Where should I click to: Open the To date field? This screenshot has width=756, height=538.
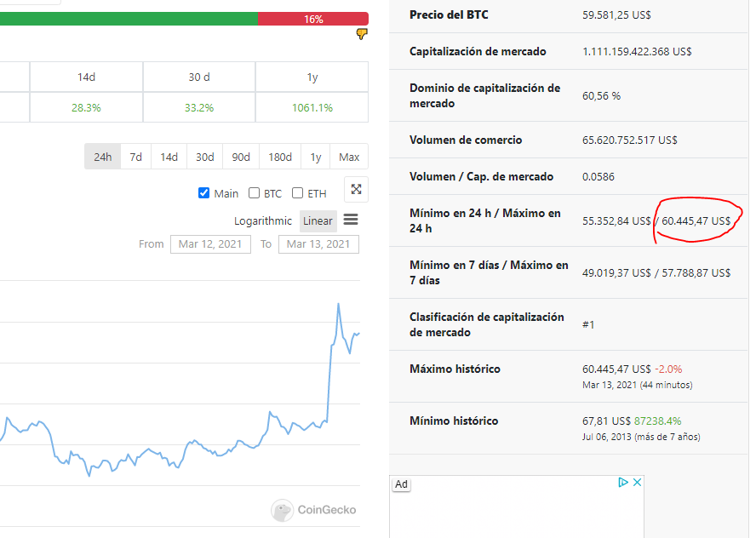click(x=318, y=244)
